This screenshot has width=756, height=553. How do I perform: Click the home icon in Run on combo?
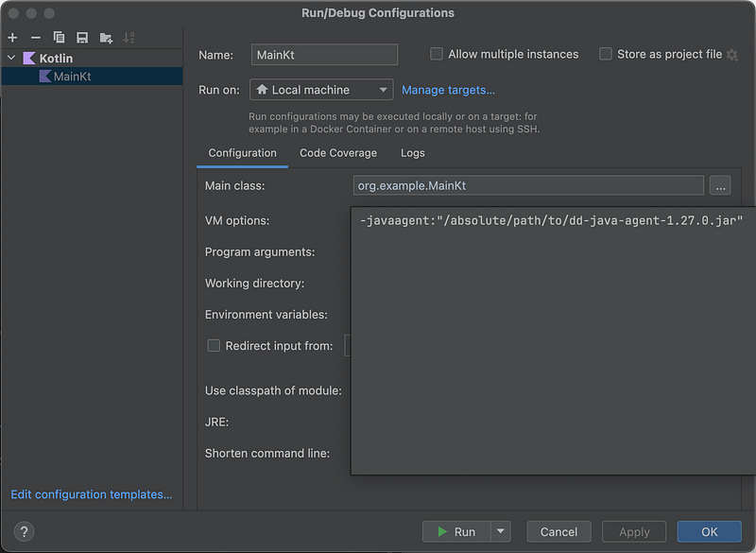[262, 90]
